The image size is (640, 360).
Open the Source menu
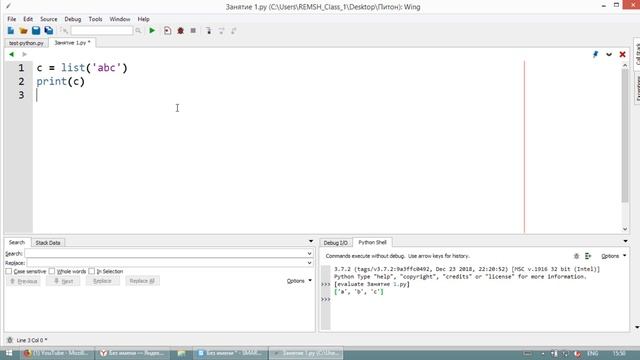coord(49,19)
